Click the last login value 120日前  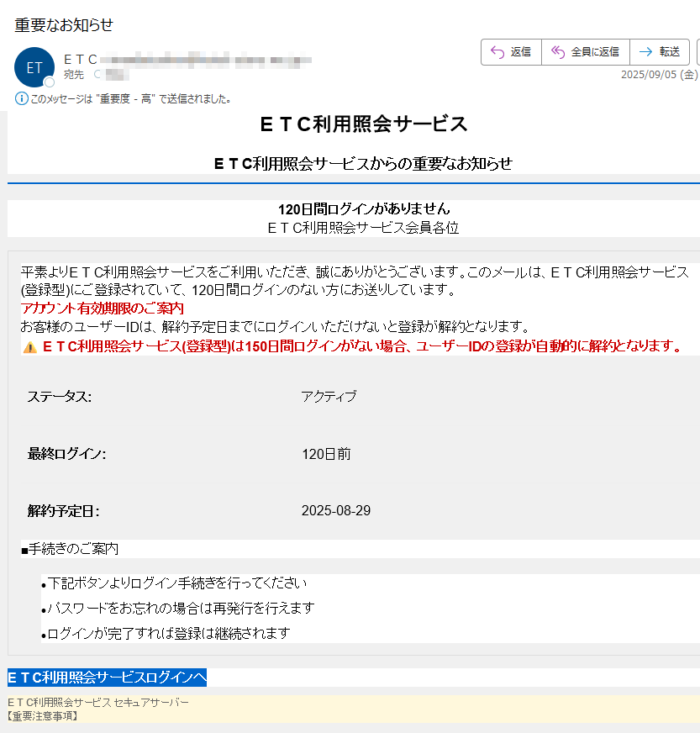[x=326, y=454]
